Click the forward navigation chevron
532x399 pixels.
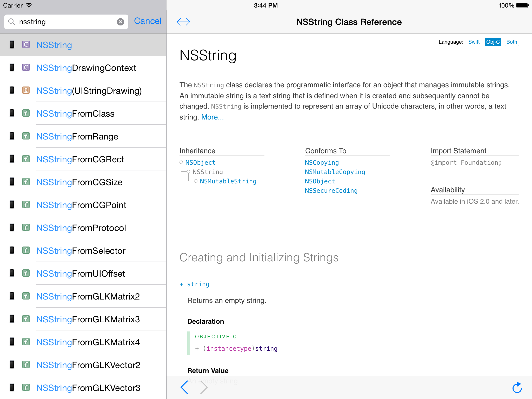(204, 387)
